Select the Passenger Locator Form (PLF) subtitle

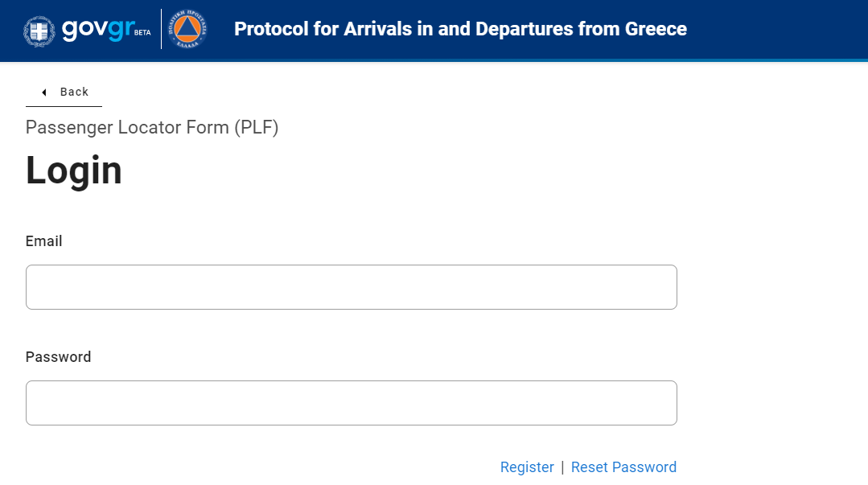point(152,127)
